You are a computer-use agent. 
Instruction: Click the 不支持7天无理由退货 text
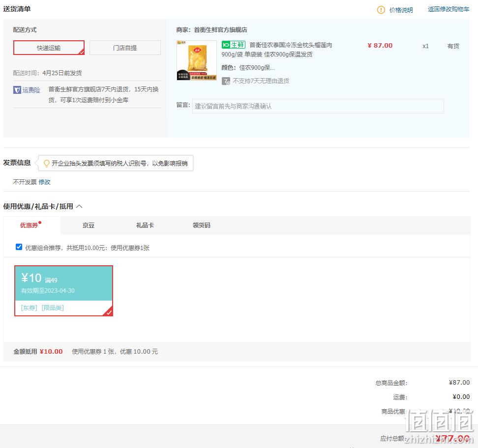click(x=261, y=81)
